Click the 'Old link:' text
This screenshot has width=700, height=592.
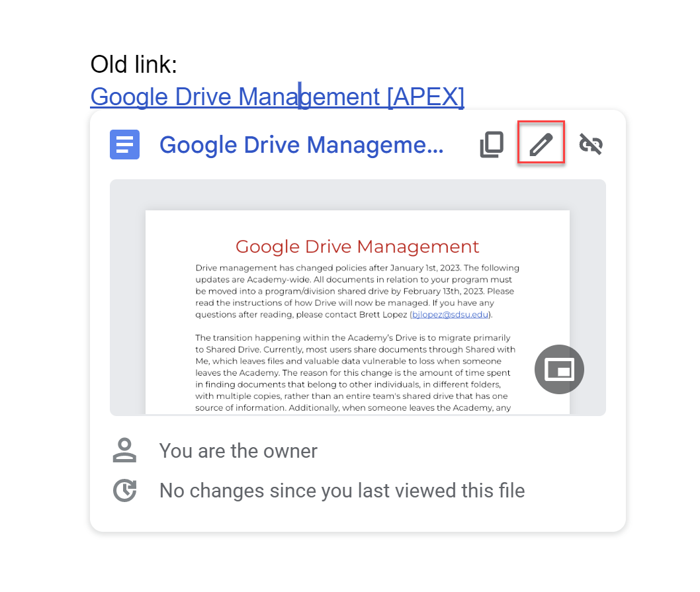(134, 64)
